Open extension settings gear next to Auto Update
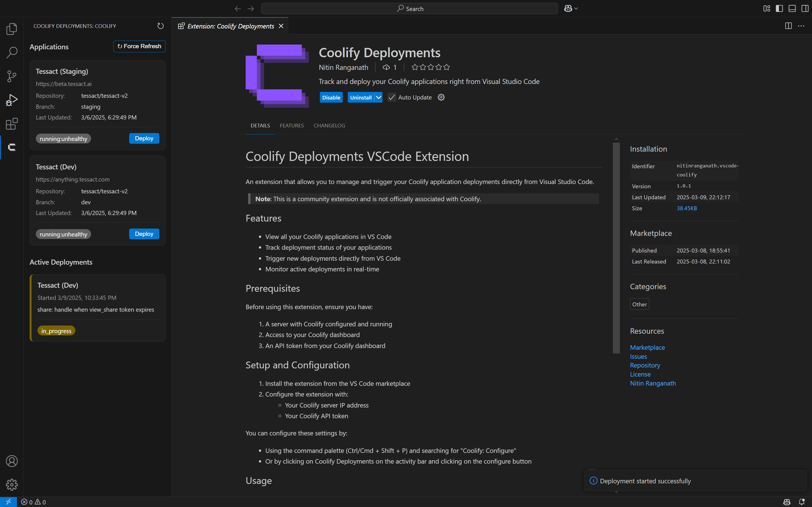The height and width of the screenshot is (507, 812). tap(441, 97)
